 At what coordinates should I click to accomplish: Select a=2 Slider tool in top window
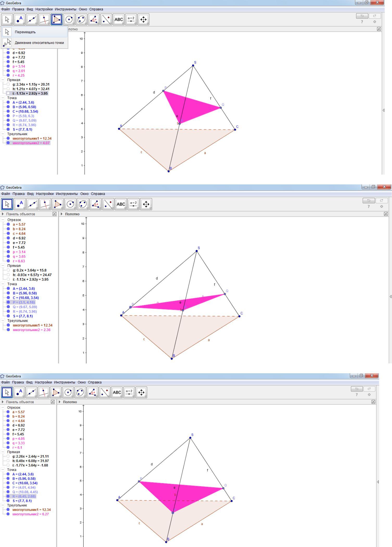coord(131,20)
